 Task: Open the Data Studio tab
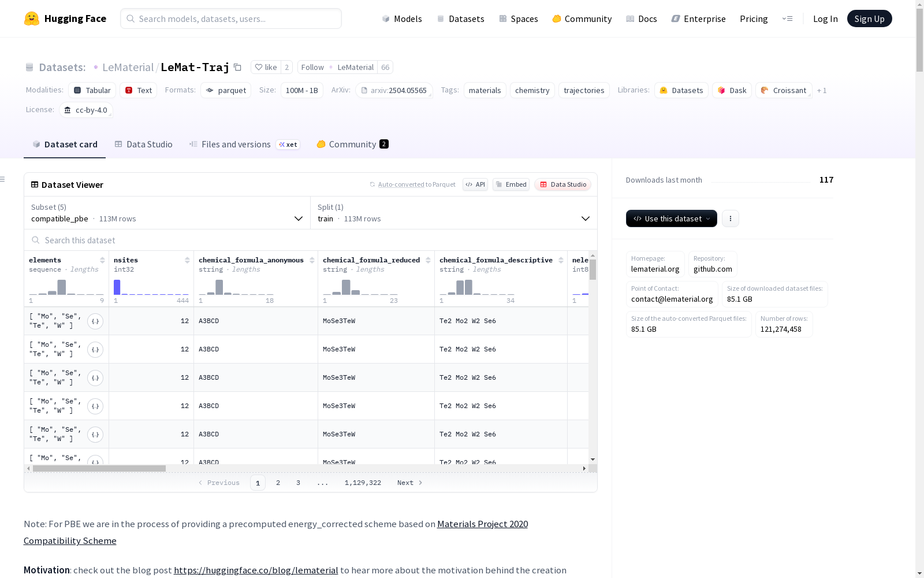pyautogui.click(x=143, y=144)
